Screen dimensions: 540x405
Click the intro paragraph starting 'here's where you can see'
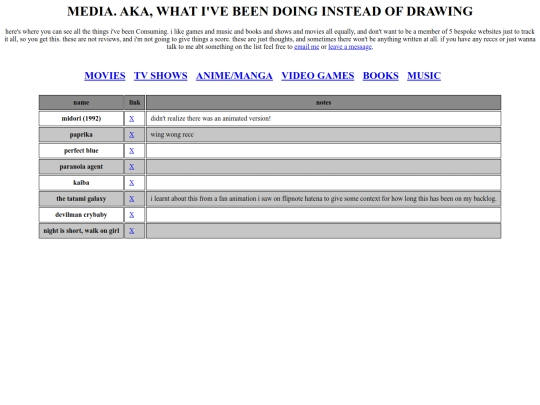[270, 39]
